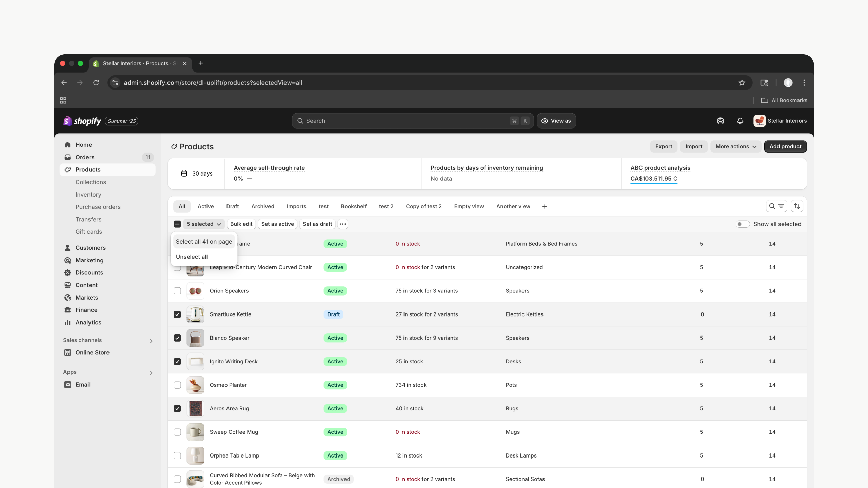This screenshot has height=488, width=868.
Task: Open search and filter products icon
Action: click(776, 206)
